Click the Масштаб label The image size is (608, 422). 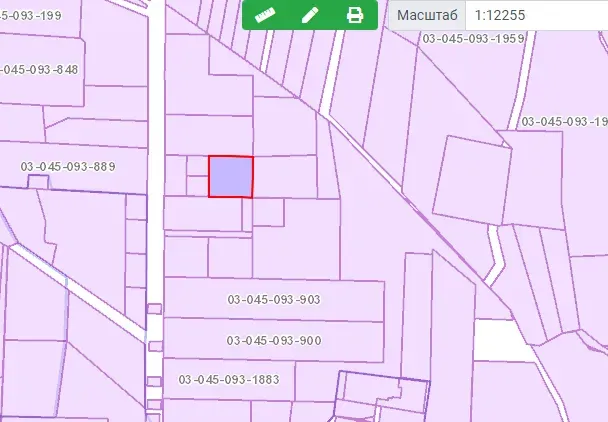click(425, 17)
